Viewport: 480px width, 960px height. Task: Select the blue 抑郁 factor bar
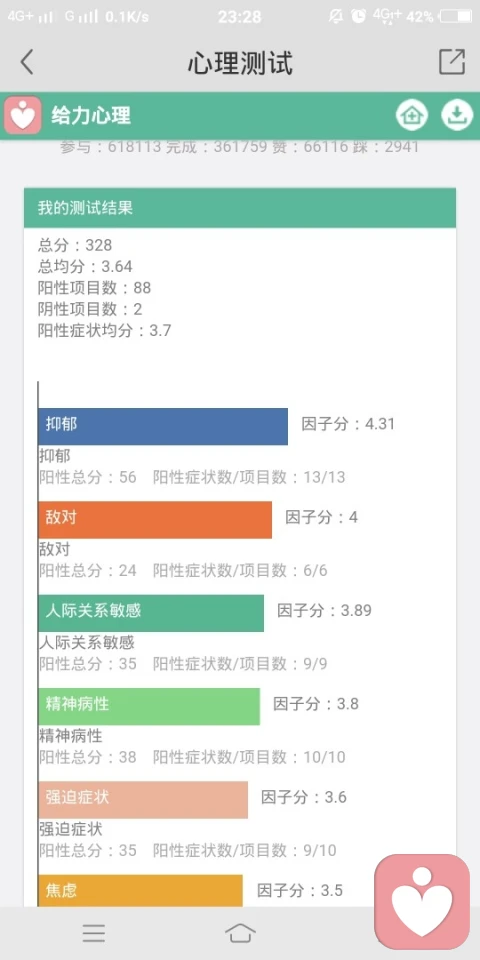click(163, 427)
